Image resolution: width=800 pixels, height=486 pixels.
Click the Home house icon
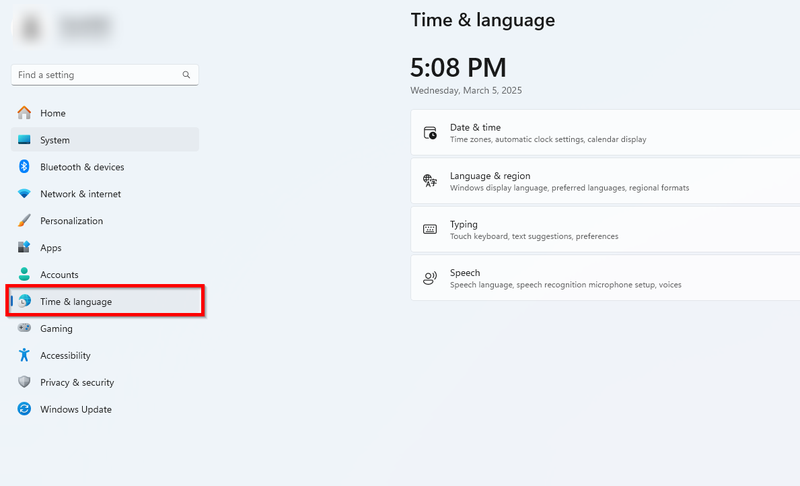point(24,113)
